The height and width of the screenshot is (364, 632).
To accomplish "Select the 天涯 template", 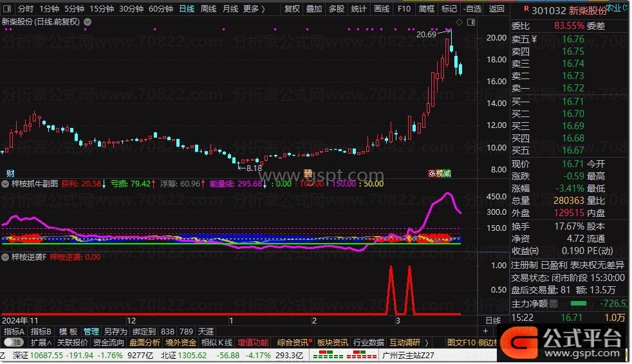I will click(205, 332).
